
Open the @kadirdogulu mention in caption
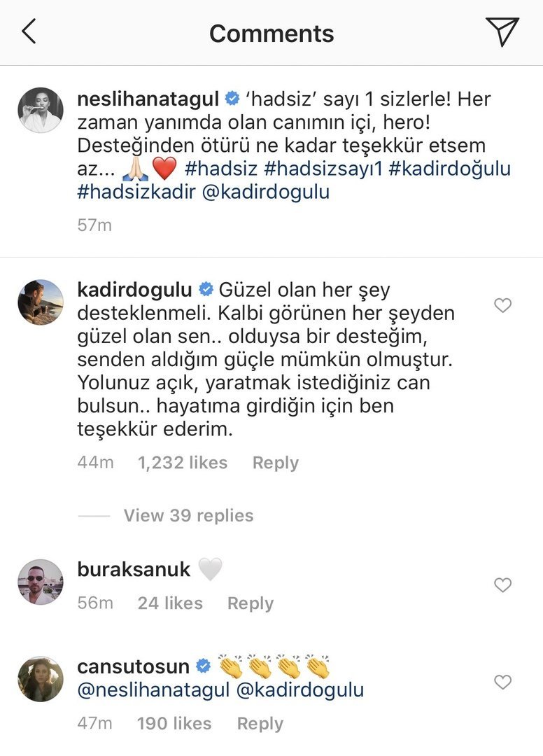coord(266,192)
